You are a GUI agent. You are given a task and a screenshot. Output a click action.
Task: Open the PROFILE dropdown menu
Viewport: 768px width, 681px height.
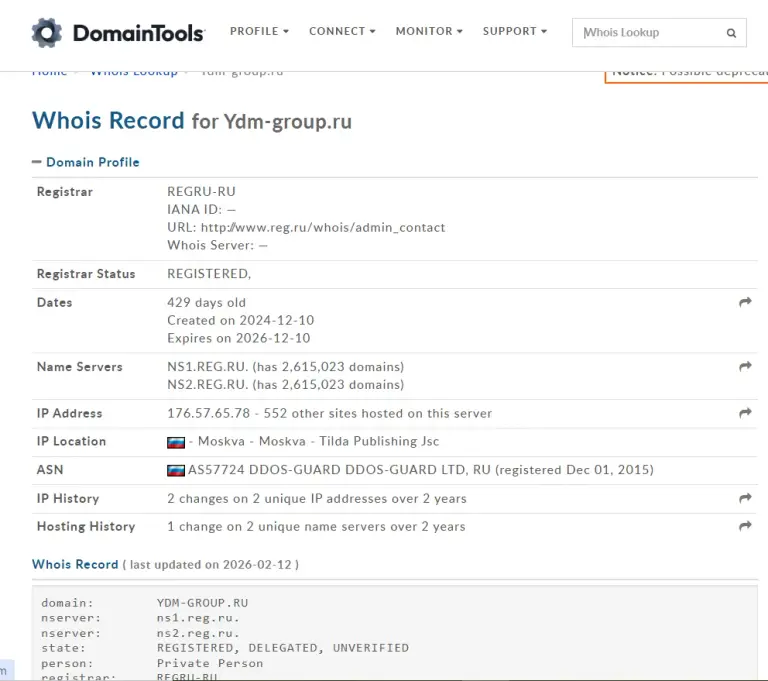pos(259,31)
